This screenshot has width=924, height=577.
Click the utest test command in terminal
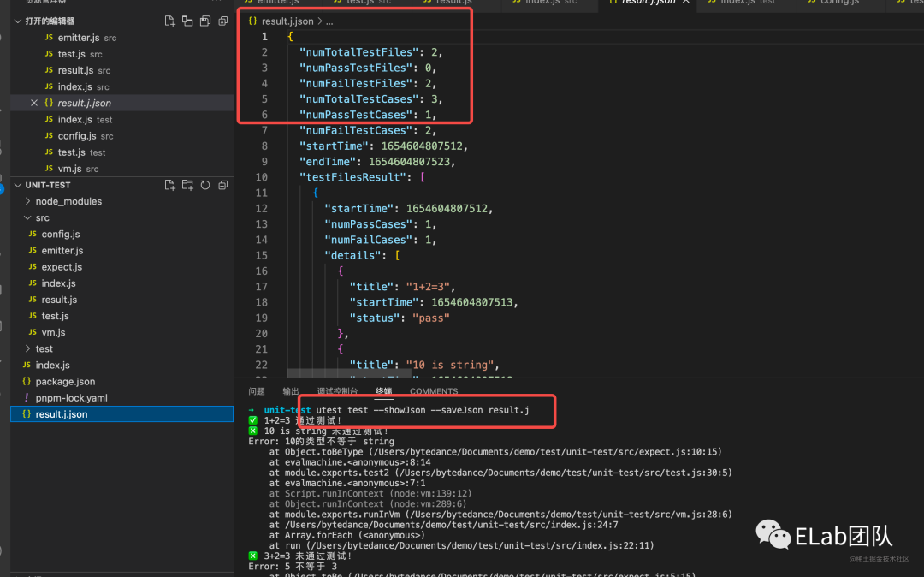(423, 410)
